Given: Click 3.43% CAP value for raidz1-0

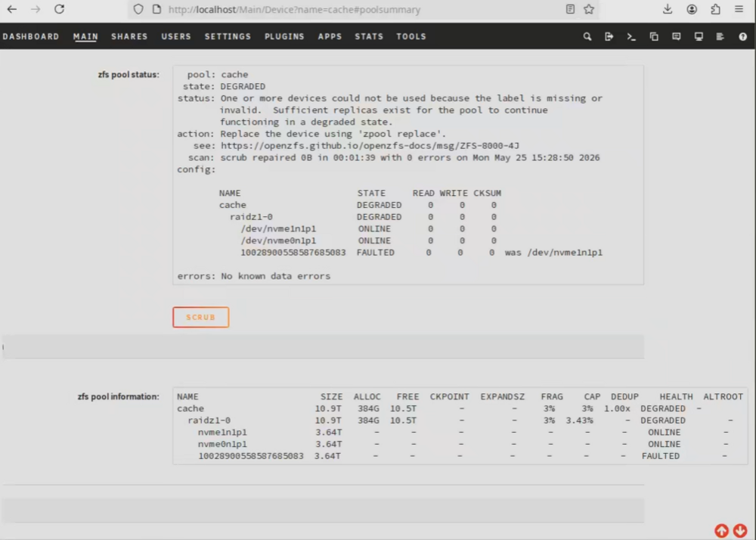Looking at the screenshot, I should (579, 421).
